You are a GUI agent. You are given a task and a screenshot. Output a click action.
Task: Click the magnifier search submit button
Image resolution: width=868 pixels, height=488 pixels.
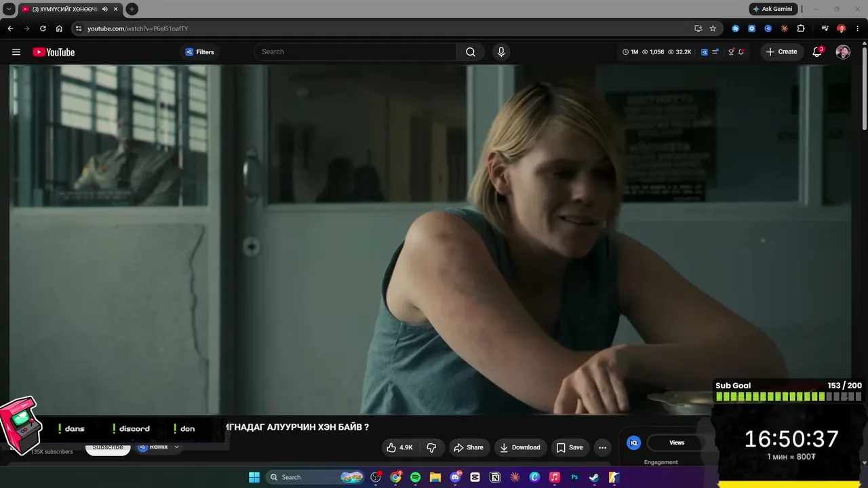coord(471,52)
